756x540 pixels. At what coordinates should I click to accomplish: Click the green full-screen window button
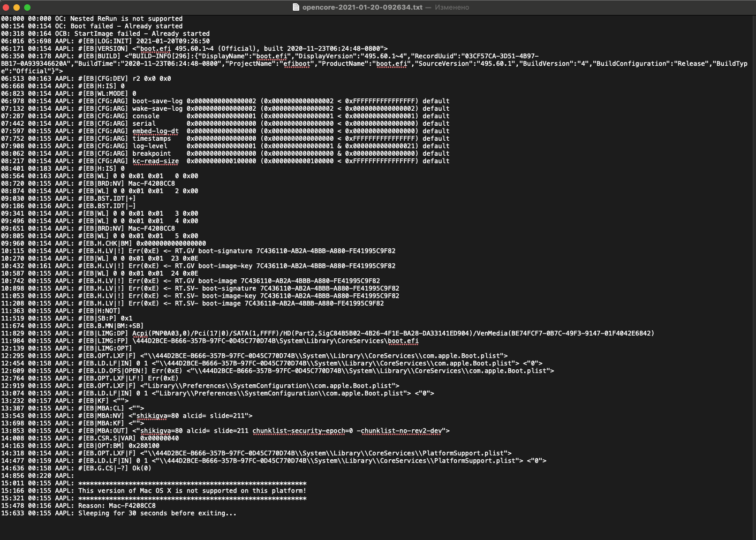tap(27, 7)
